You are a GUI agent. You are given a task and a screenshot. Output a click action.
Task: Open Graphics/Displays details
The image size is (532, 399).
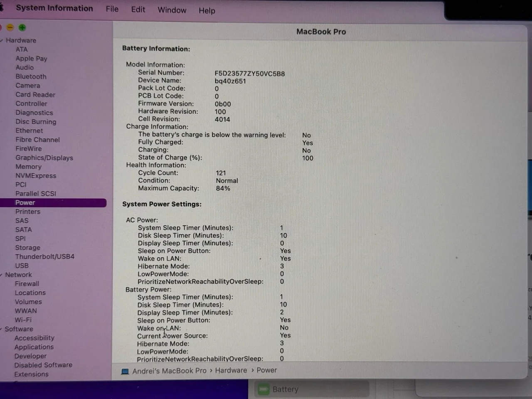(44, 158)
